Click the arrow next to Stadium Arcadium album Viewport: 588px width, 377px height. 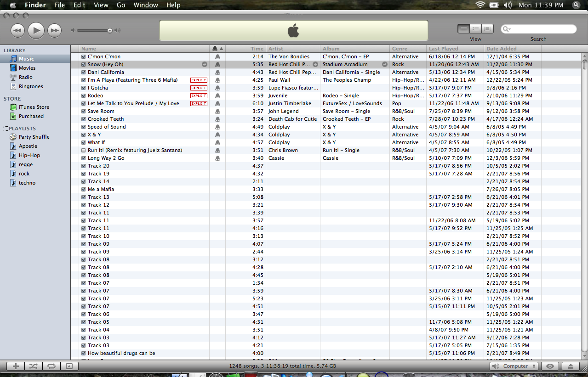(385, 64)
